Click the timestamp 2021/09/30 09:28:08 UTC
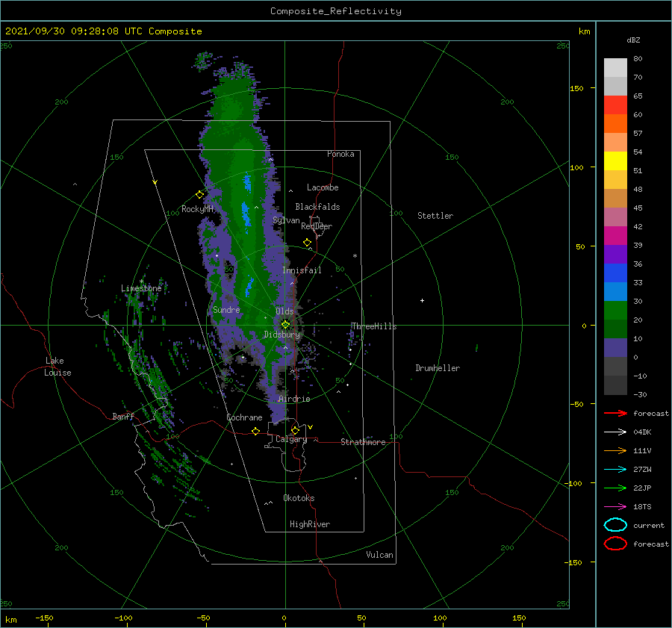 pos(74,31)
